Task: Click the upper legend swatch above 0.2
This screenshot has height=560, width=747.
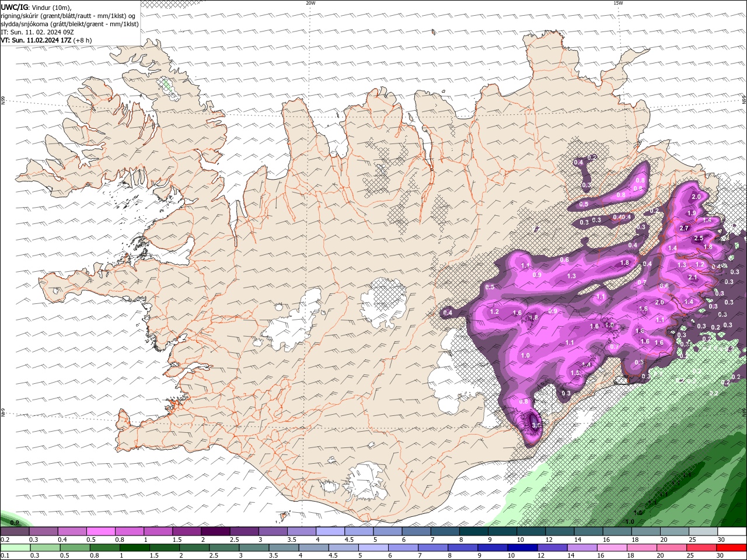Action: [15, 531]
